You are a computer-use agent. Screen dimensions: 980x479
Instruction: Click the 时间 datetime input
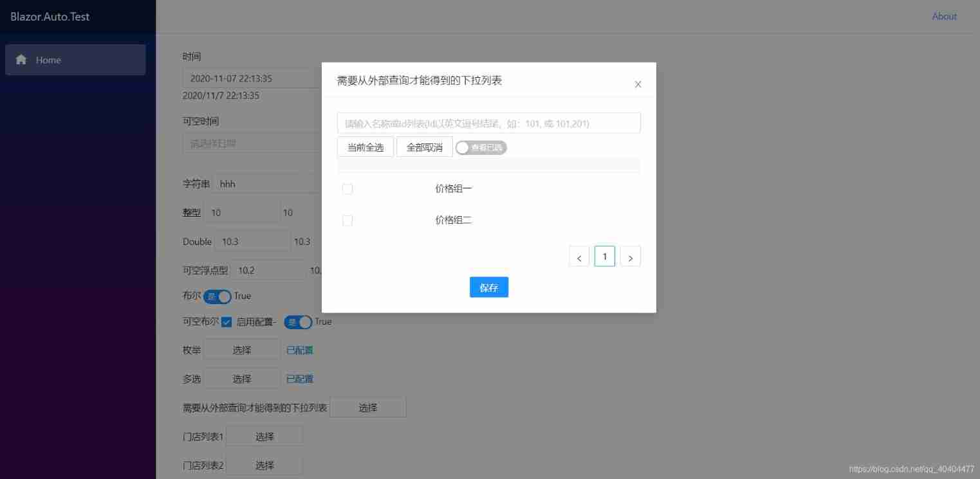(252, 78)
